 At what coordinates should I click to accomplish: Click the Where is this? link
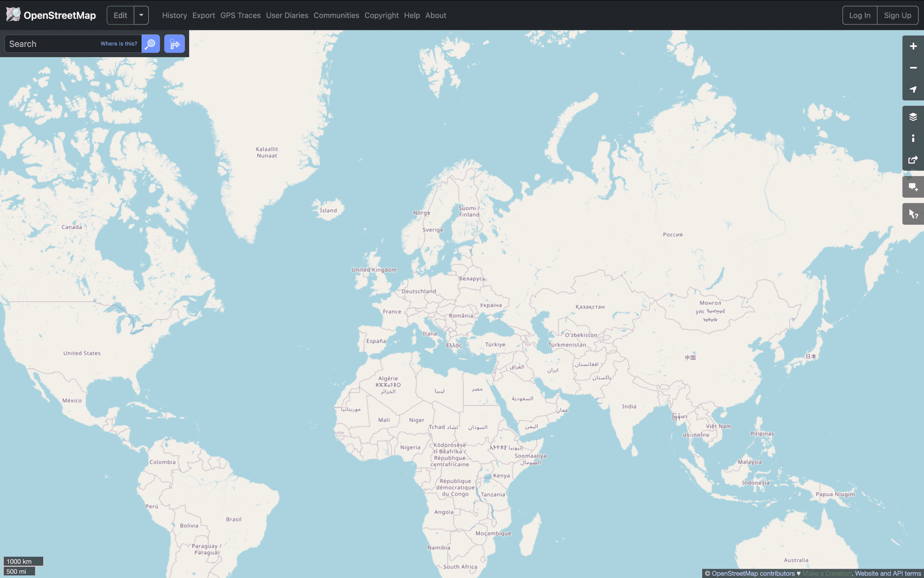(119, 43)
